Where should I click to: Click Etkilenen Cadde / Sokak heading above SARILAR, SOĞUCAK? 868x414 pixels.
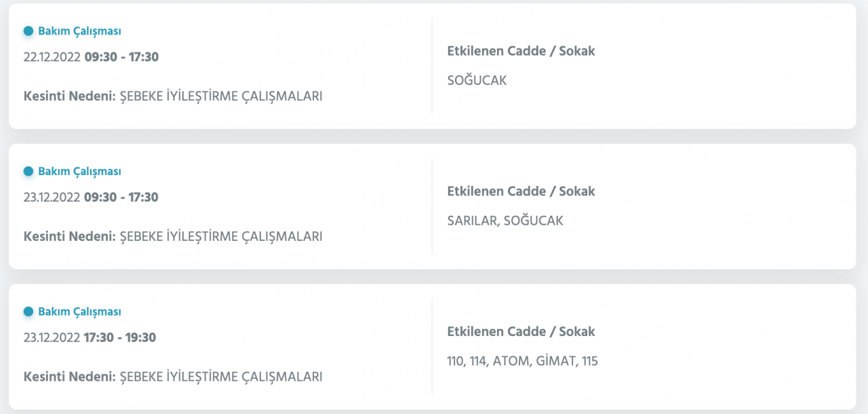[521, 191]
